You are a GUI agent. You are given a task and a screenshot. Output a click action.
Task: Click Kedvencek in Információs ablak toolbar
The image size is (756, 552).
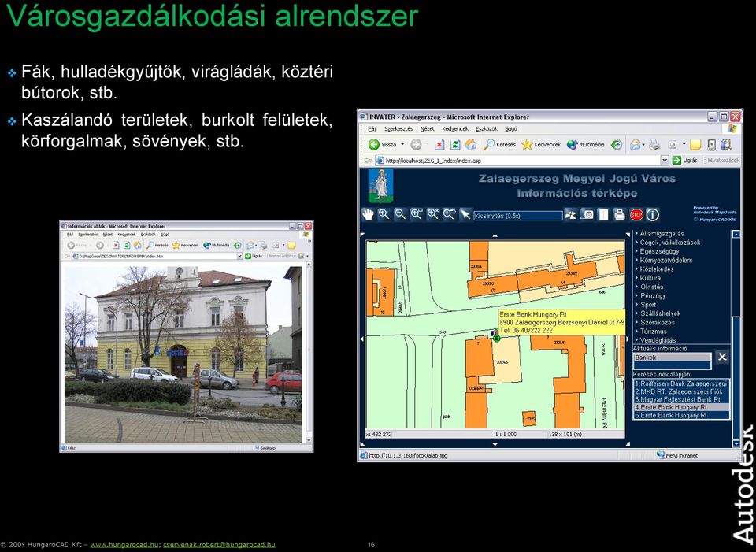(x=186, y=246)
